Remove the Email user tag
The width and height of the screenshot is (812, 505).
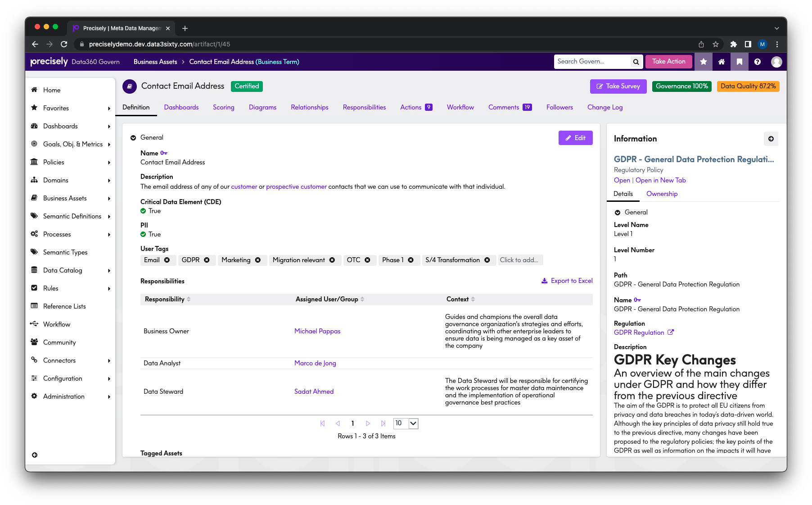(x=167, y=260)
